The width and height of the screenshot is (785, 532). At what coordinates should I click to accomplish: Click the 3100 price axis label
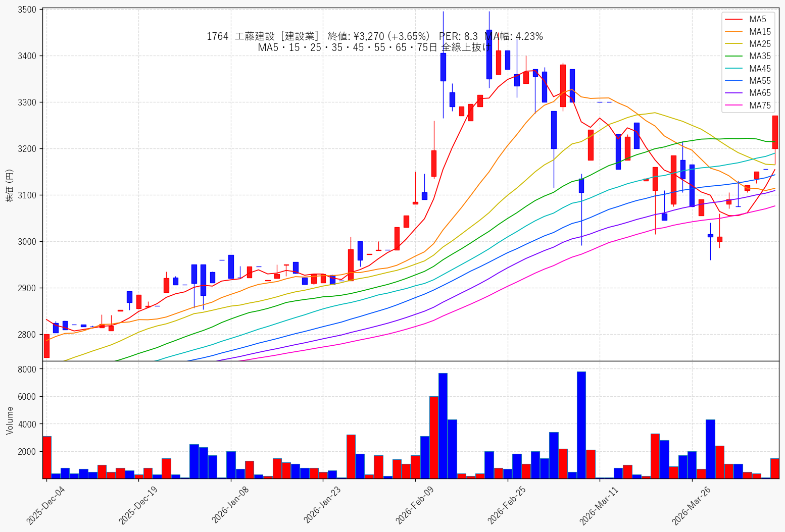point(27,195)
